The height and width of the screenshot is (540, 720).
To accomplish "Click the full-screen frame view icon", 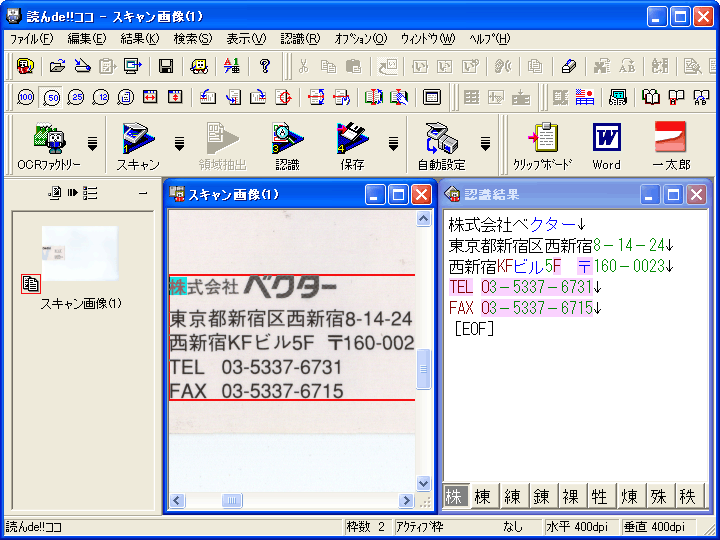I will 432,97.
